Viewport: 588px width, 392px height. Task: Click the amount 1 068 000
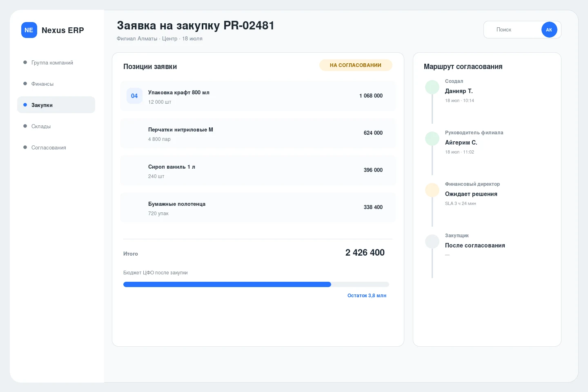coord(371,96)
